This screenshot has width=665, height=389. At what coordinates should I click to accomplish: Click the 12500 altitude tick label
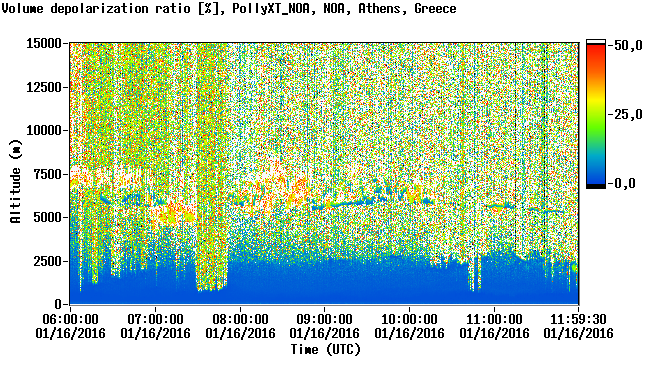(44, 87)
